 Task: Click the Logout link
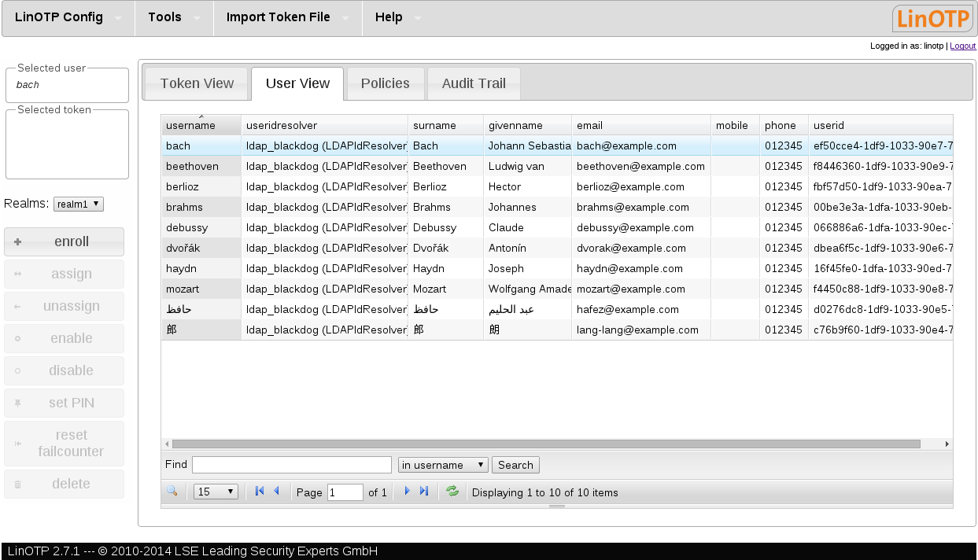[963, 46]
